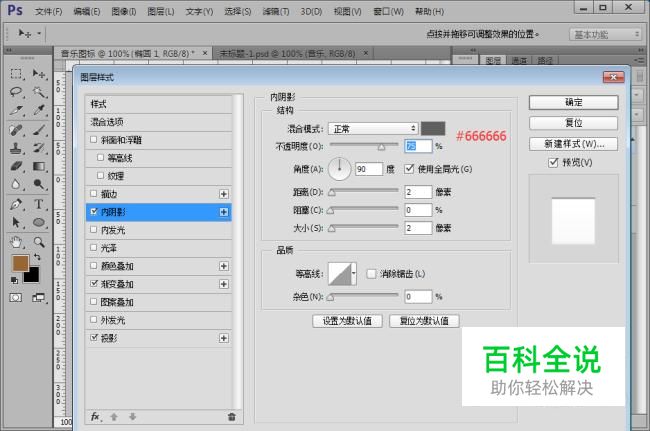
Task: Add another 内阴影 effect plus button
Action: coord(223,212)
